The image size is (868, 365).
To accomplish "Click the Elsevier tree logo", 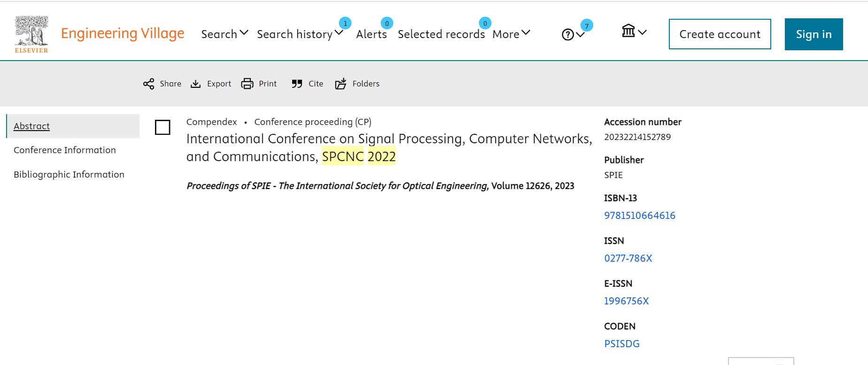I will click(x=31, y=34).
